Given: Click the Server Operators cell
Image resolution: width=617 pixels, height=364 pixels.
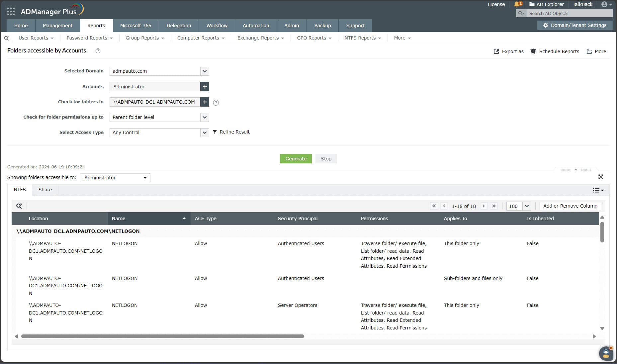Looking at the screenshot, I should [298, 305].
